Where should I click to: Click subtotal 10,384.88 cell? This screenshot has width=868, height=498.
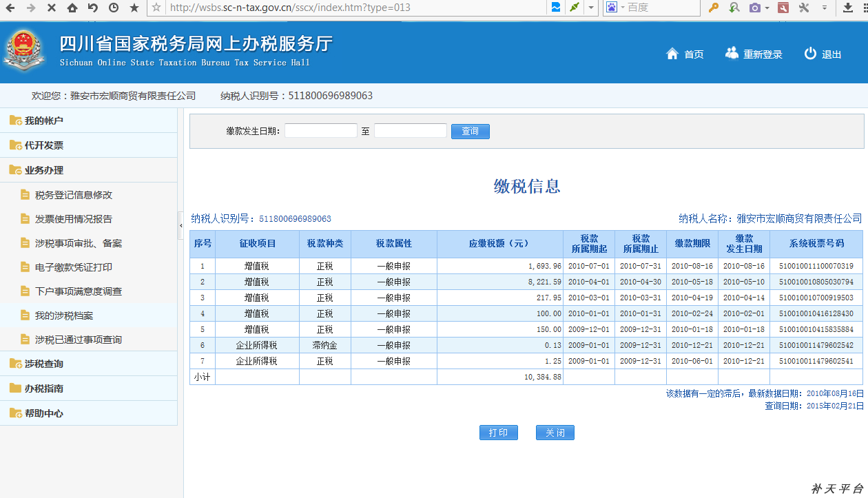click(x=500, y=377)
